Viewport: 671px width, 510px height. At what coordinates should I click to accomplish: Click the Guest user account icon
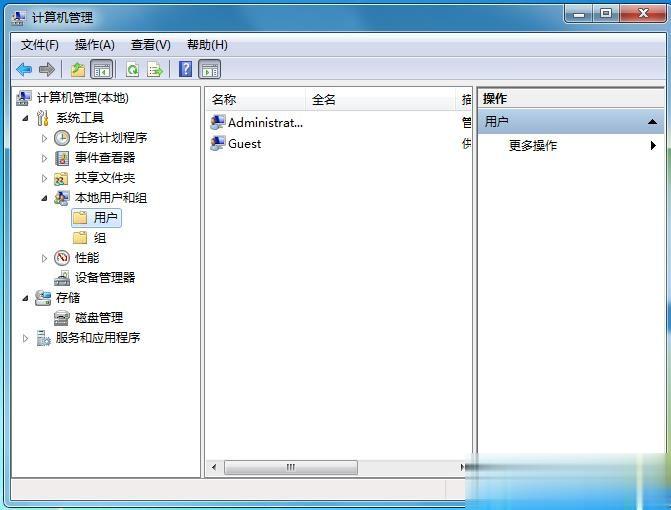217,143
